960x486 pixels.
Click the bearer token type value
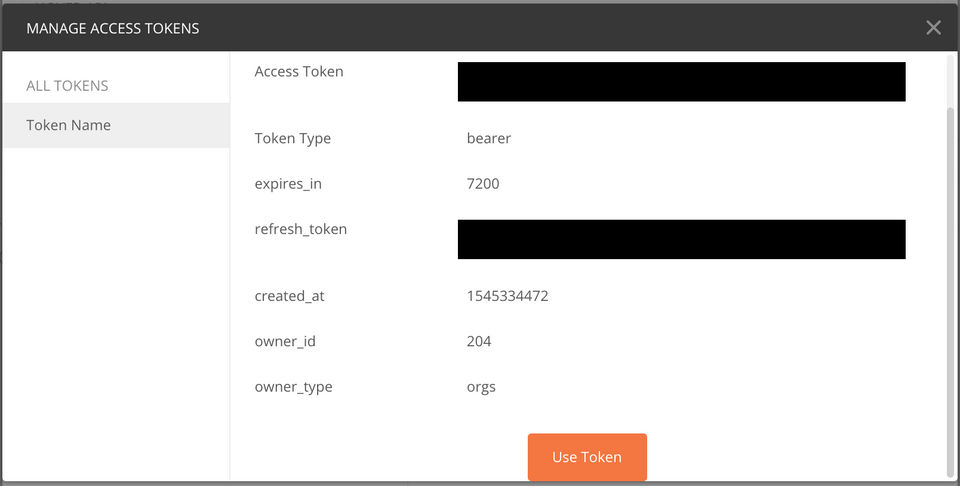point(489,138)
